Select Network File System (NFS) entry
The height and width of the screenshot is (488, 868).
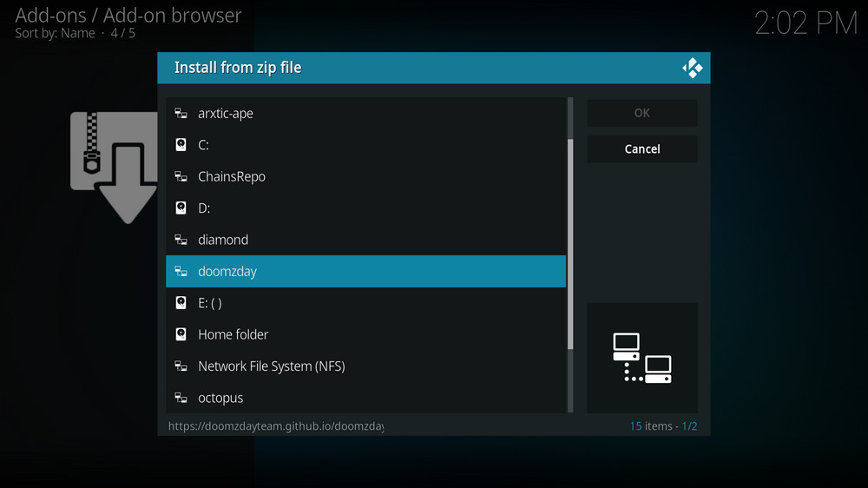coord(271,366)
